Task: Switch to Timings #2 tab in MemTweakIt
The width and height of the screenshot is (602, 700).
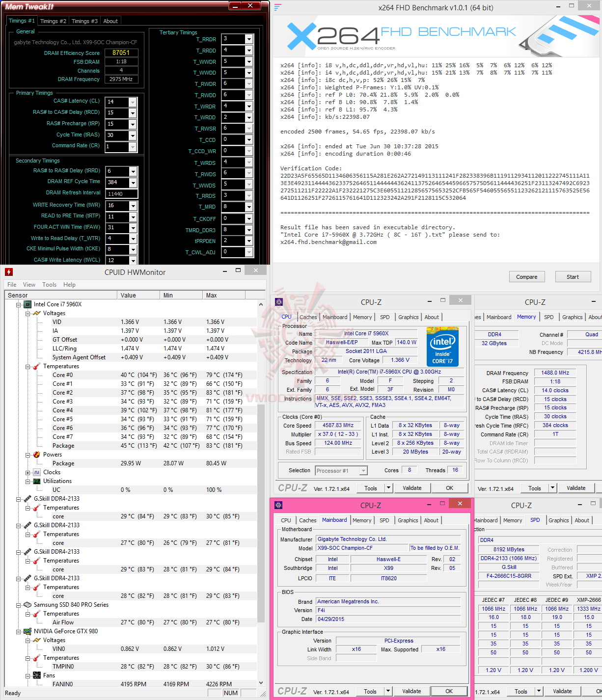Action: click(x=53, y=21)
